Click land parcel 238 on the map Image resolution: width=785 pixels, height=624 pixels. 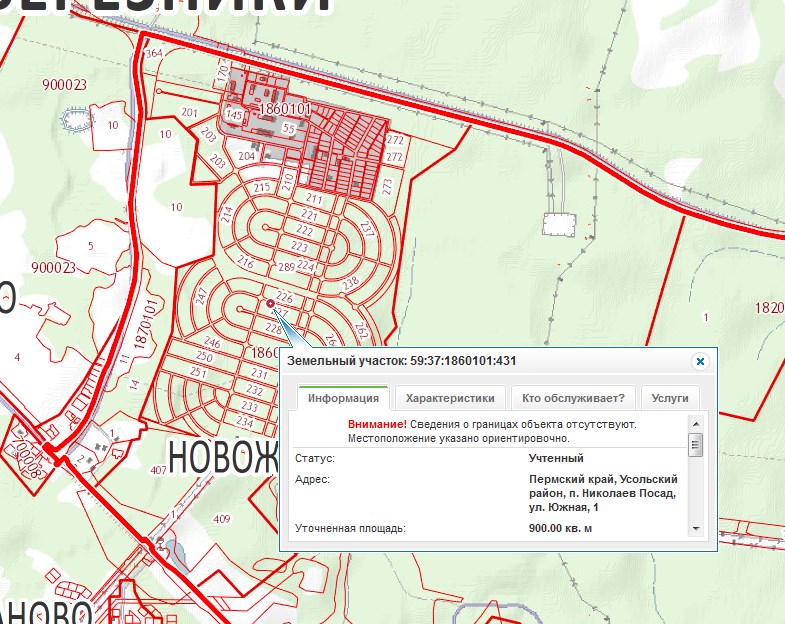pos(350,283)
